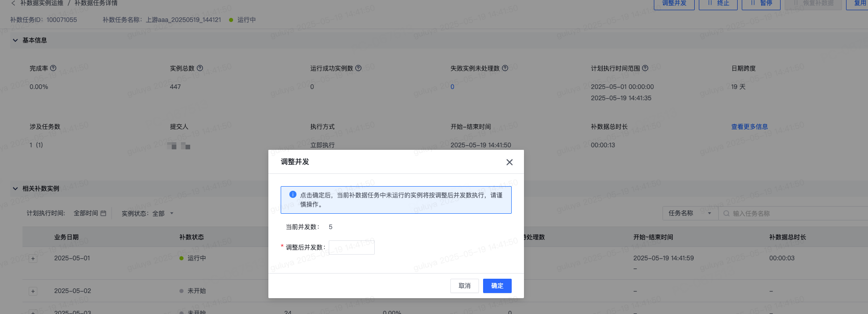Click the 开始-结束时间 column header
The height and width of the screenshot is (314, 868).
click(653, 237)
